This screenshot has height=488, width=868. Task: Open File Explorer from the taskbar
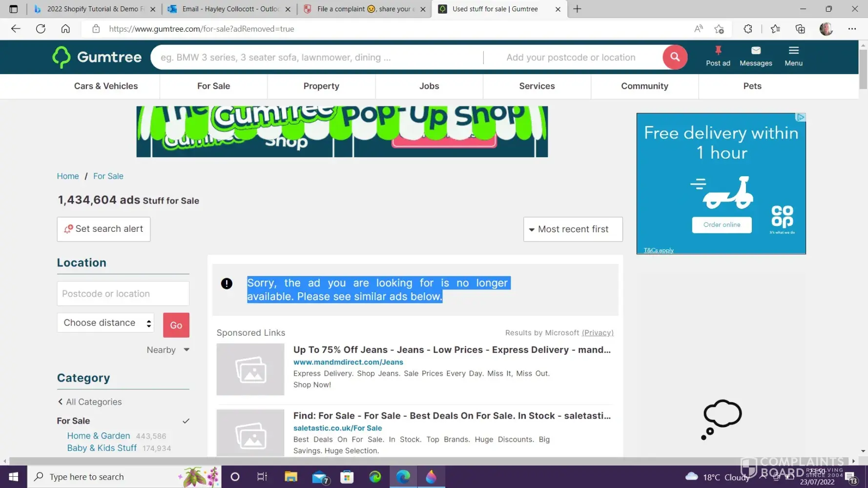(x=291, y=477)
